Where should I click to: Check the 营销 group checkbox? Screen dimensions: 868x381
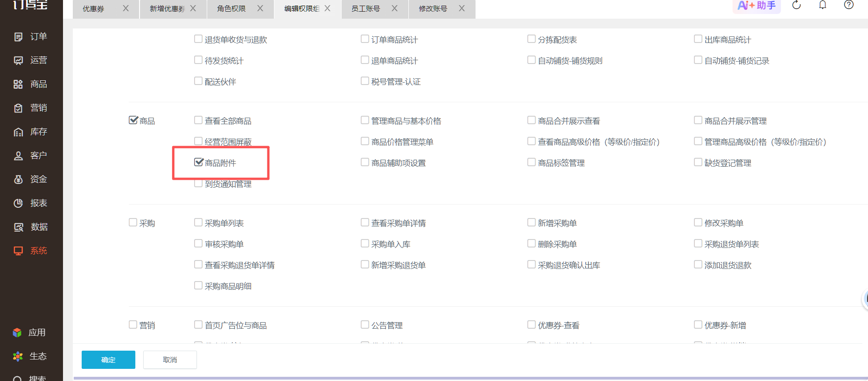[133, 325]
